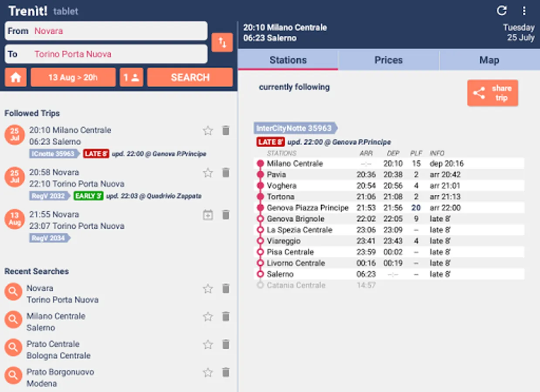This screenshot has height=392, width=540.
Task: Select the Genova Piazza Principe station row
Action: pos(389,208)
